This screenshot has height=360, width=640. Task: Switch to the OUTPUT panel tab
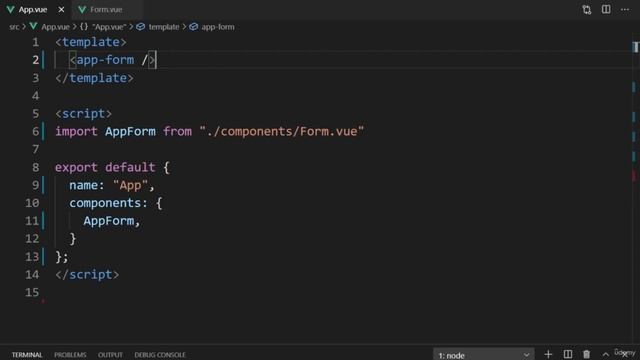click(110, 355)
